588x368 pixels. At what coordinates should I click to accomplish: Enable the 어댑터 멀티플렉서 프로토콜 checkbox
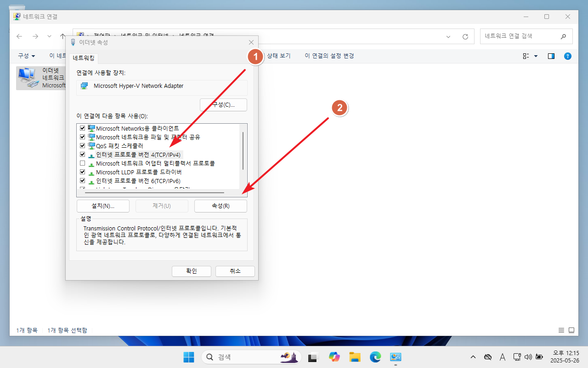click(83, 163)
